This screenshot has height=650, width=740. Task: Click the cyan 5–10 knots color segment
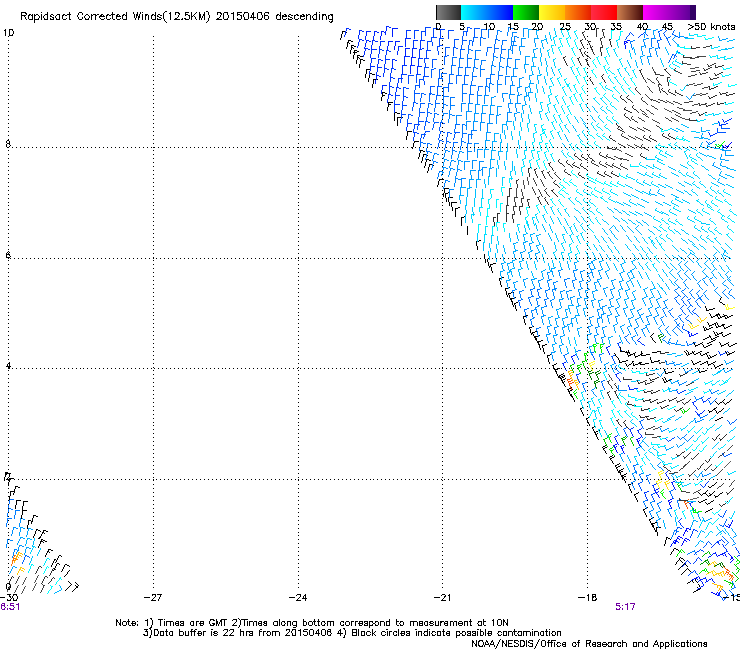(474, 12)
